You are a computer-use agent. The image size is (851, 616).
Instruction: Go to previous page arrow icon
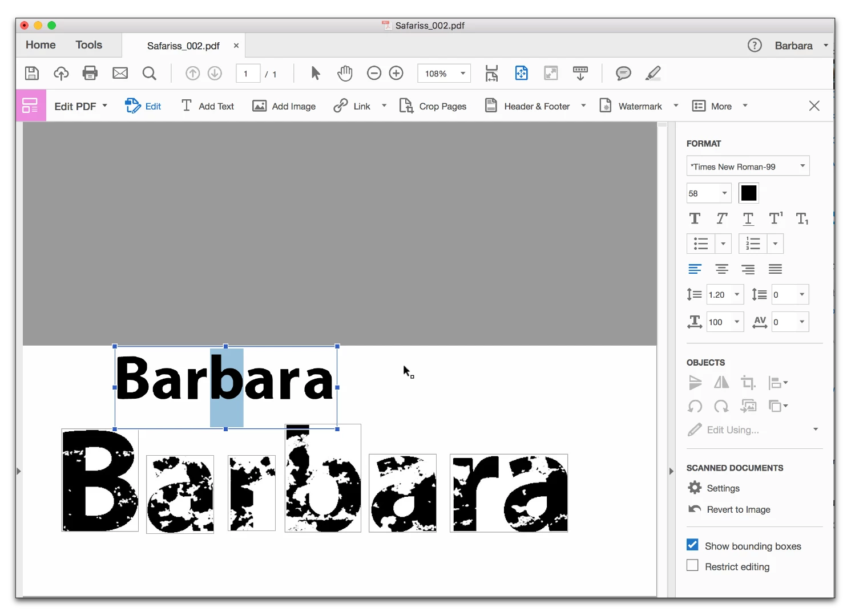tap(193, 73)
